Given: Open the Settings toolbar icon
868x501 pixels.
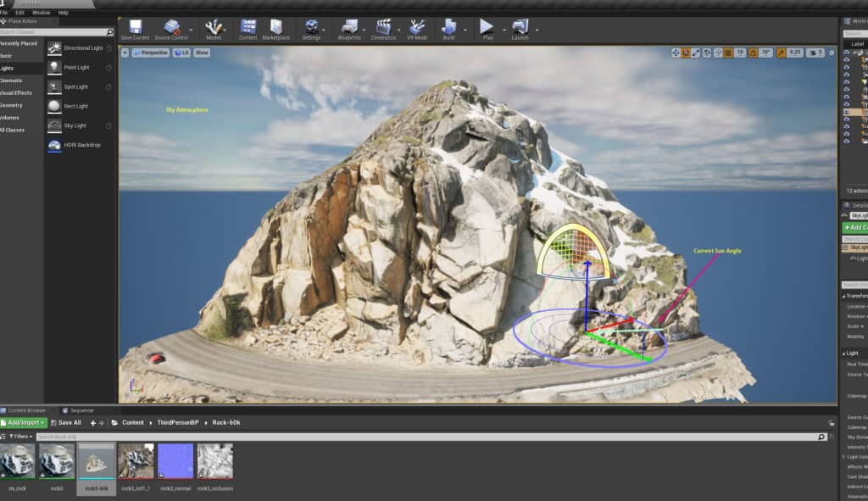Looking at the screenshot, I should click(x=311, y=30).
